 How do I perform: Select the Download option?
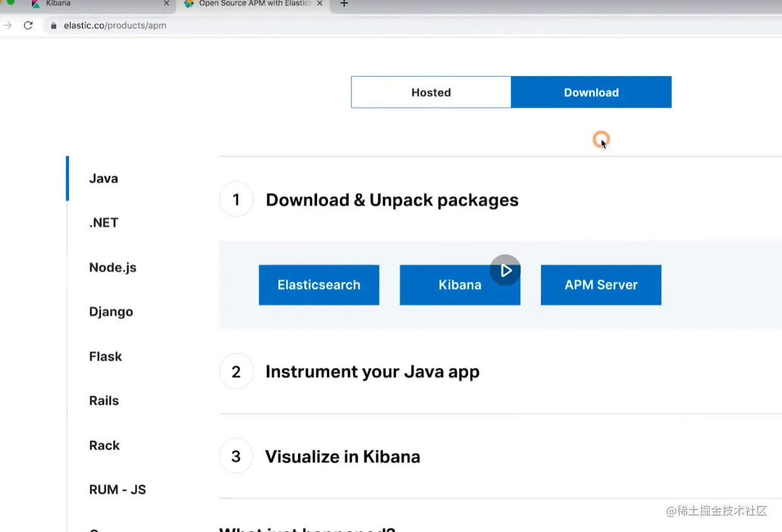pos(591,93)
